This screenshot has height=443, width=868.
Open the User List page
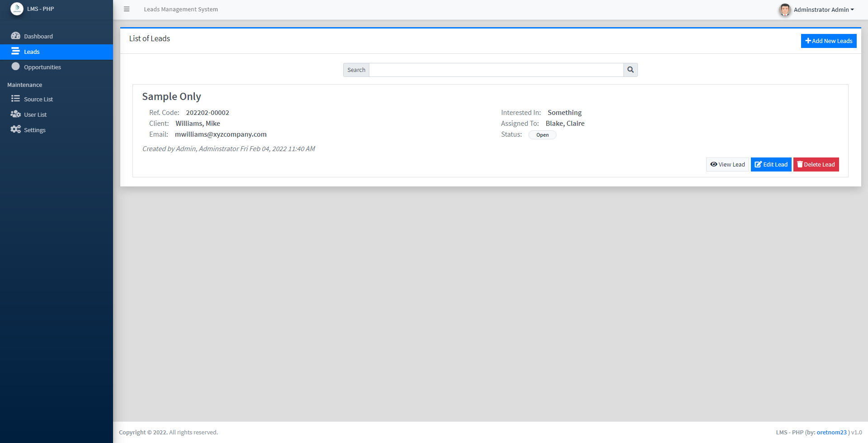[57, 114]
